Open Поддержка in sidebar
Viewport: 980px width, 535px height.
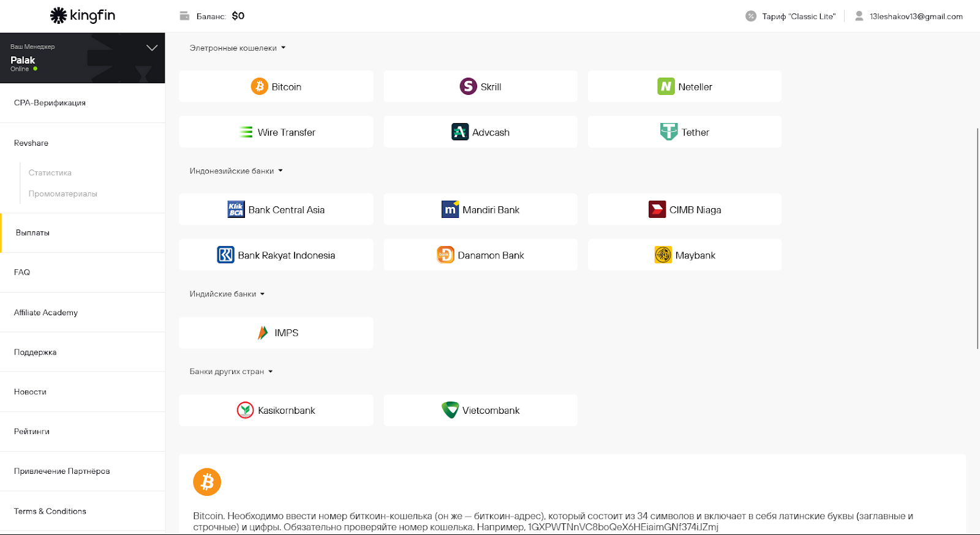[82, 352]
